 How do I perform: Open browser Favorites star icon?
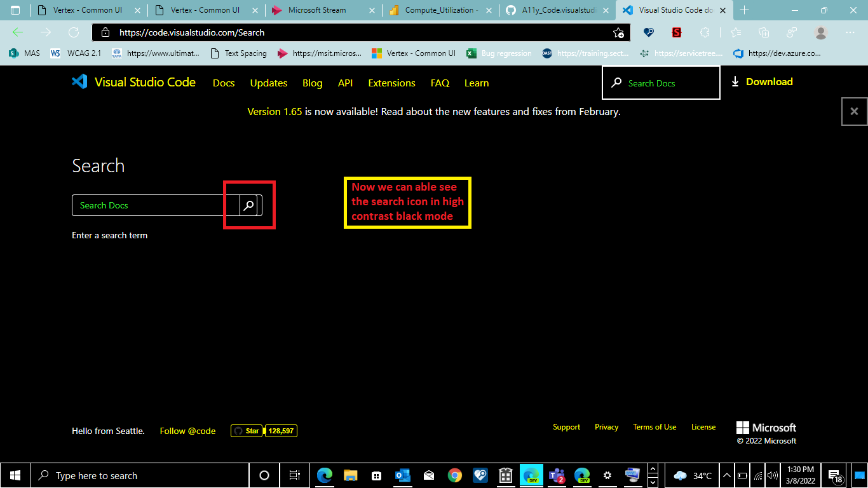click(735, 32)
